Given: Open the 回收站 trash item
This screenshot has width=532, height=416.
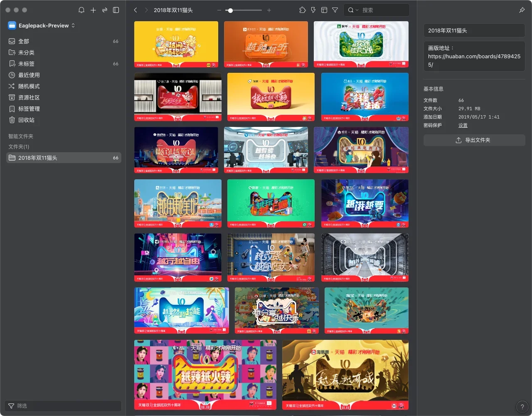Looking at the screenshot, I should [x=26, y=120].
